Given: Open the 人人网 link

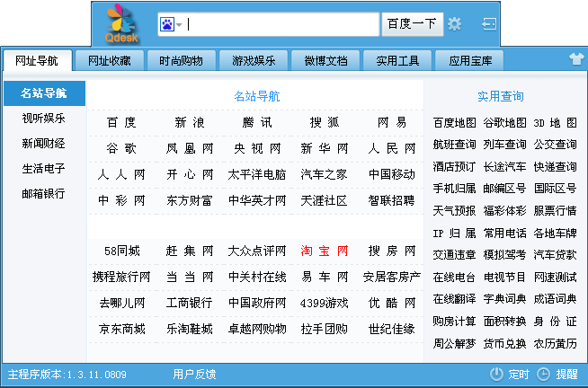Looking at the screenshot, I should (121, 174).
